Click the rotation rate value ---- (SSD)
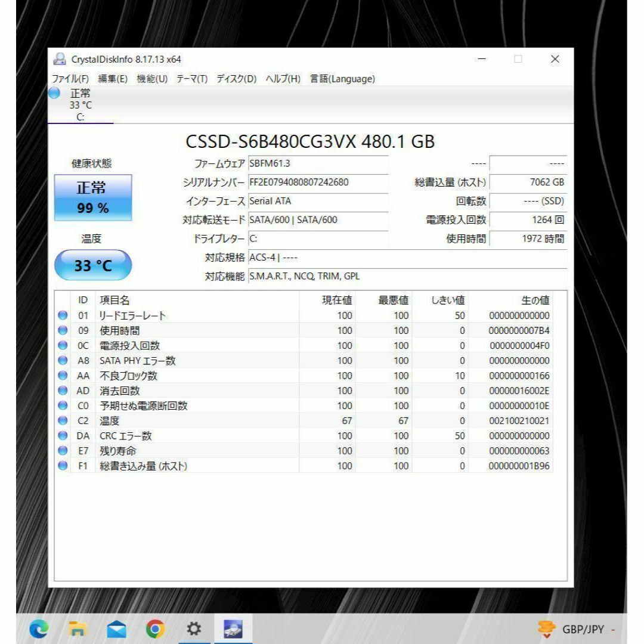 tap(528, 202)
